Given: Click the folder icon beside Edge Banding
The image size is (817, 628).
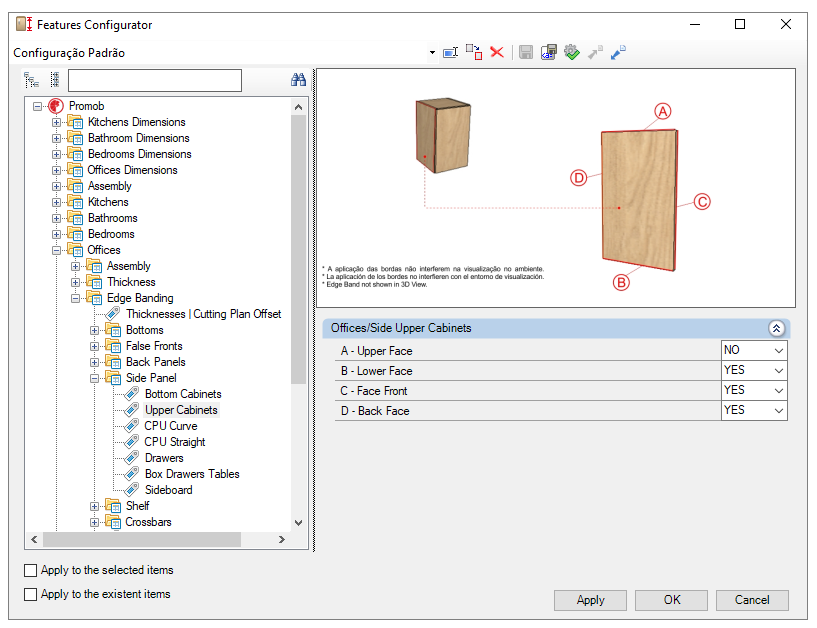Looking at the screenshot, I should pos(94,298).
